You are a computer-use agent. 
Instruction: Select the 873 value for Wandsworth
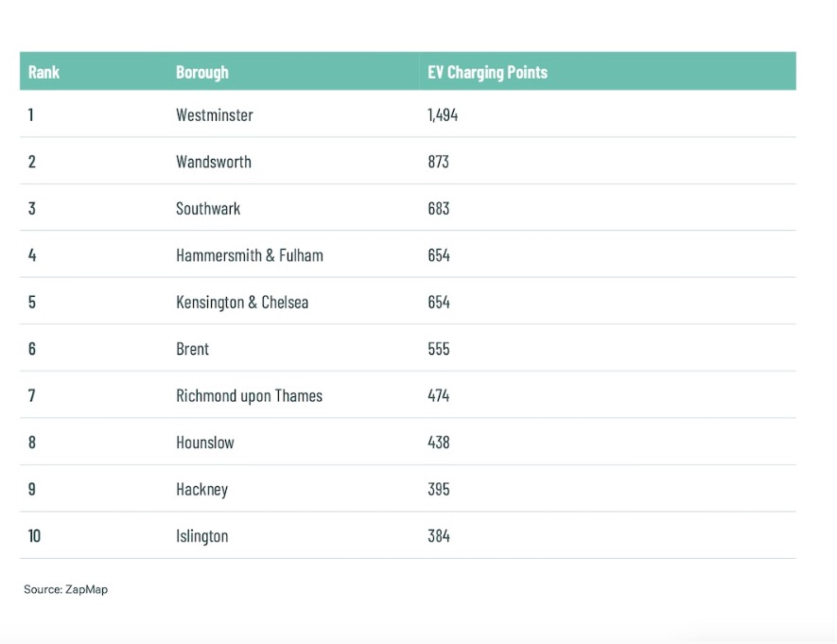coord(438,162)
